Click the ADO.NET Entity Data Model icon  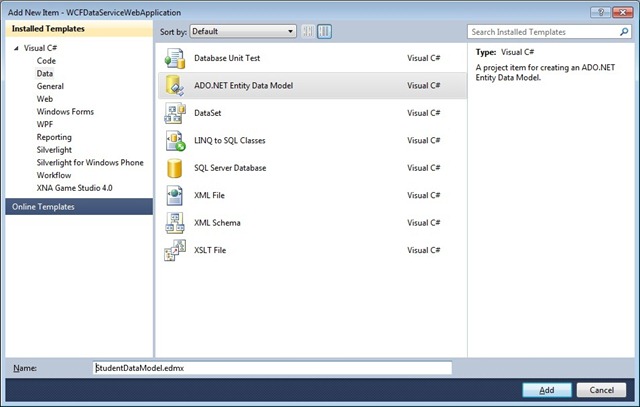pos(175,86)
